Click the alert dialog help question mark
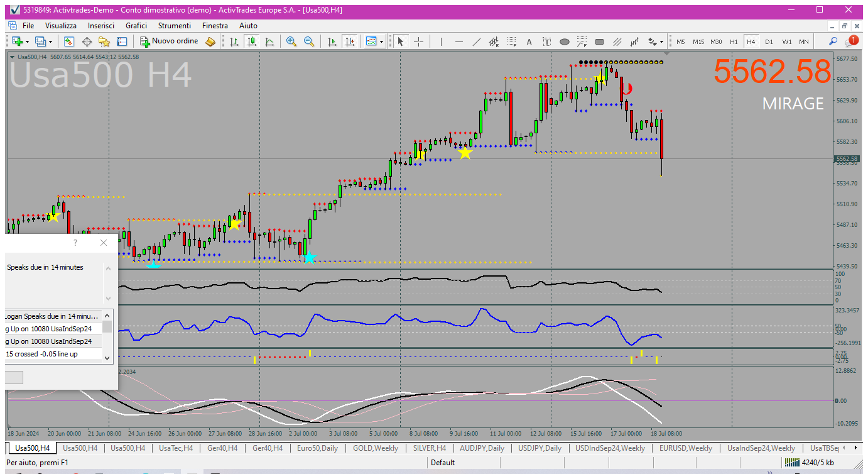868x474 pixels. tap(75, 243)
